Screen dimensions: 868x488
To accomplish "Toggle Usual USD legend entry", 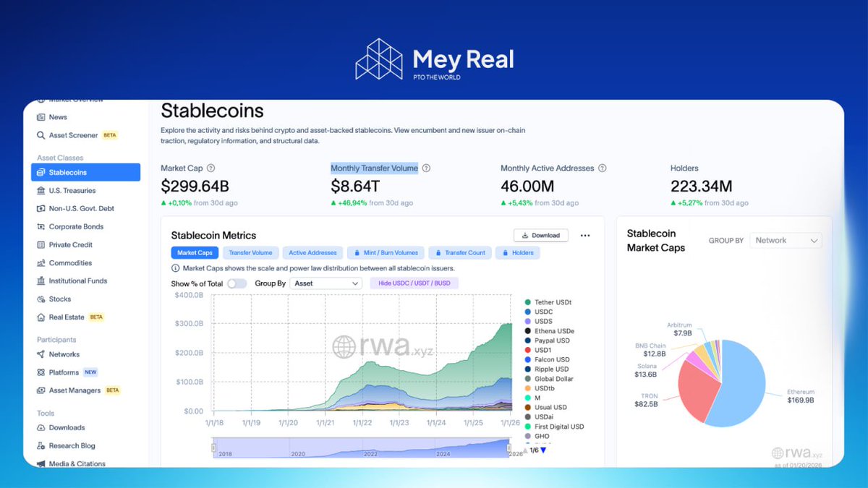I will [546, 408].
